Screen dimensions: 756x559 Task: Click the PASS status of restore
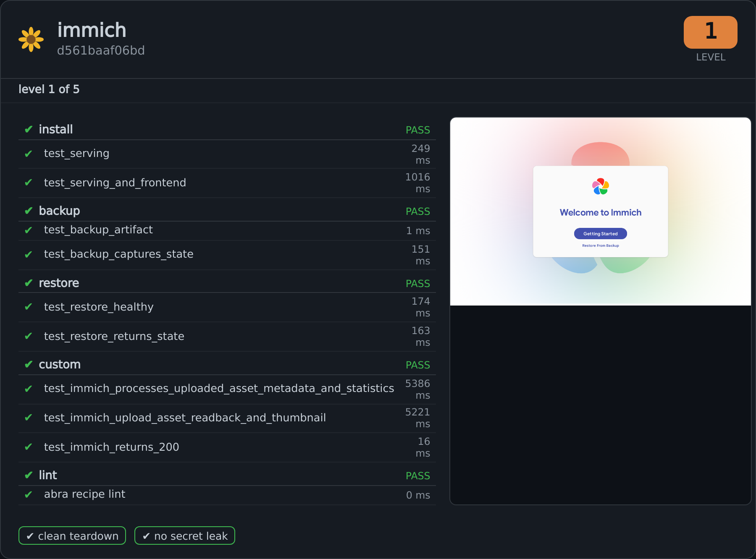pyautogui.click(x=418, y=284)
